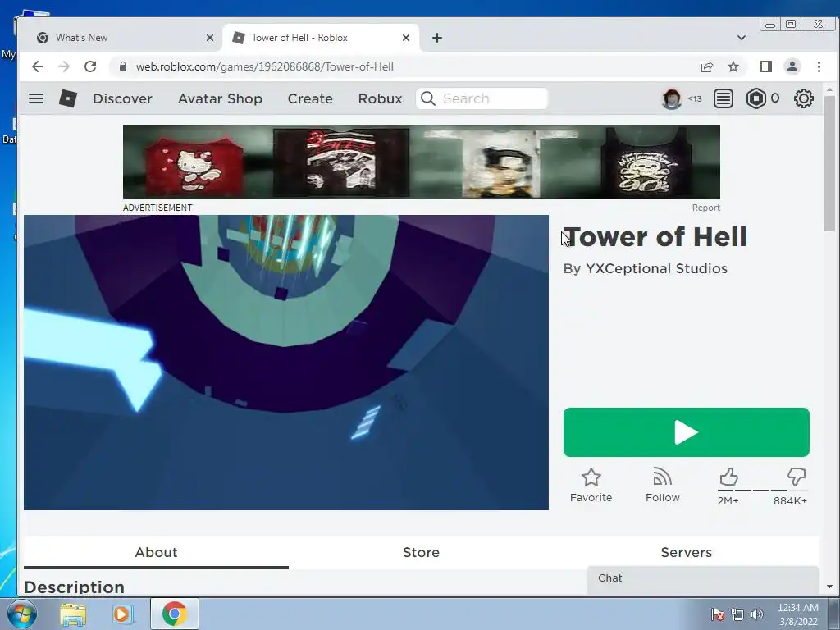Open the Roblox hamburger navigation menu
Screen dimensions: 840x630
[x=36, y=98]
